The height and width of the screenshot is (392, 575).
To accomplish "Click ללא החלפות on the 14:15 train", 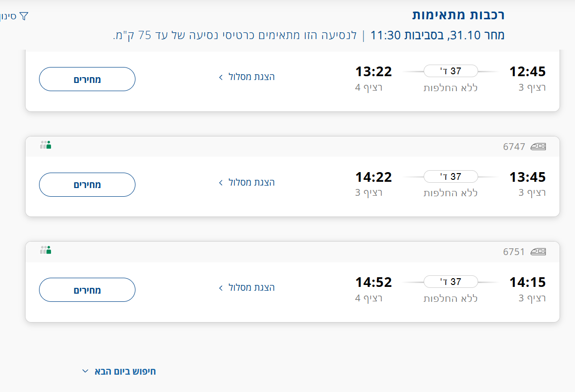I will (451, 298).
